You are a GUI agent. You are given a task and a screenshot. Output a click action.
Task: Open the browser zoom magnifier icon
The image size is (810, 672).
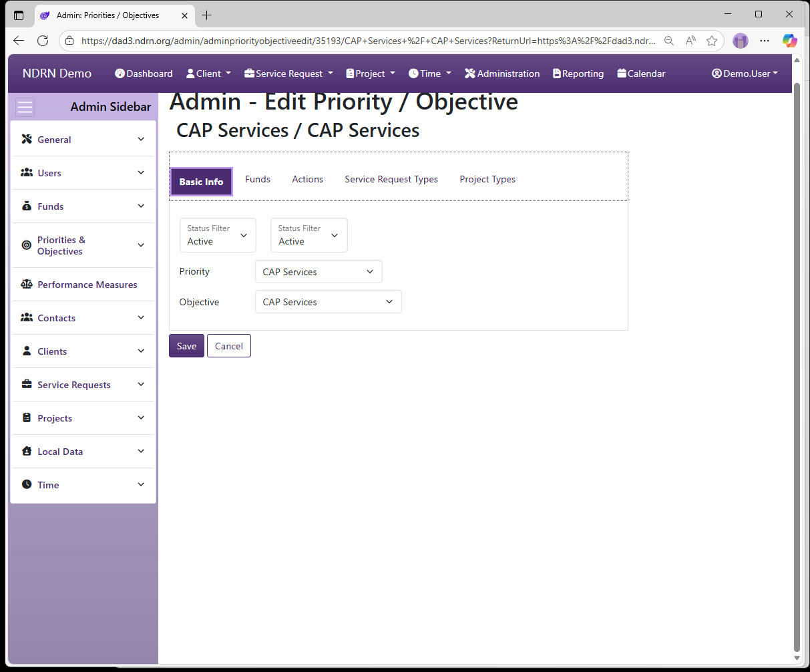tap(669, 41)
